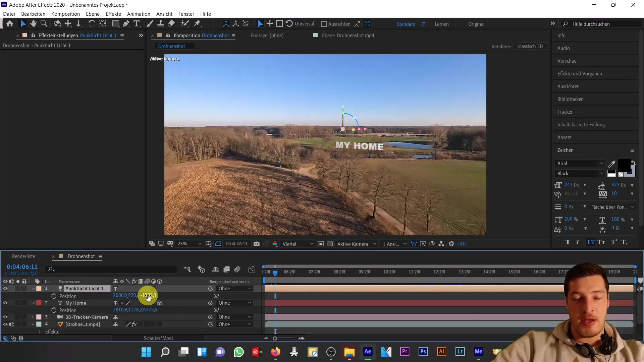Toggle visibility of Punktlicht Licht 1 layer

pyautogui.click(x=5, y=289)
